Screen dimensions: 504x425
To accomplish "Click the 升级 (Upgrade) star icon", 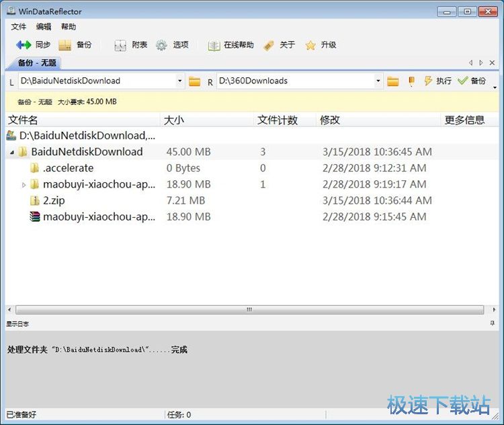I will (x=310, y=45).
